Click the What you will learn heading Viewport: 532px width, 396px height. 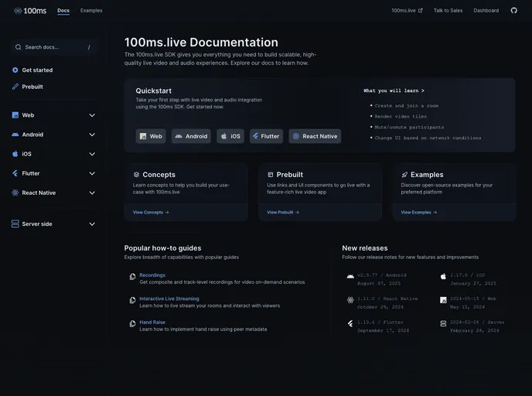tap(394, 90)
